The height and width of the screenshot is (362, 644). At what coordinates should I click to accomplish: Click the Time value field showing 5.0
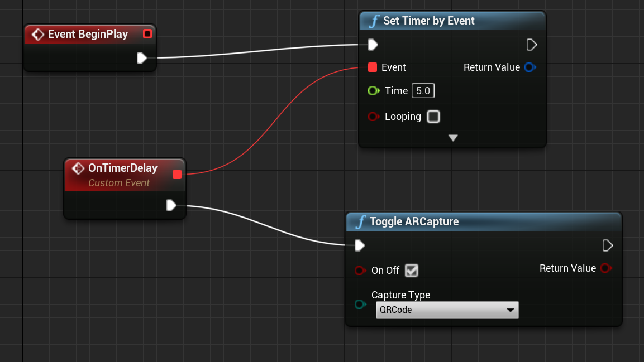pos(422,90)
